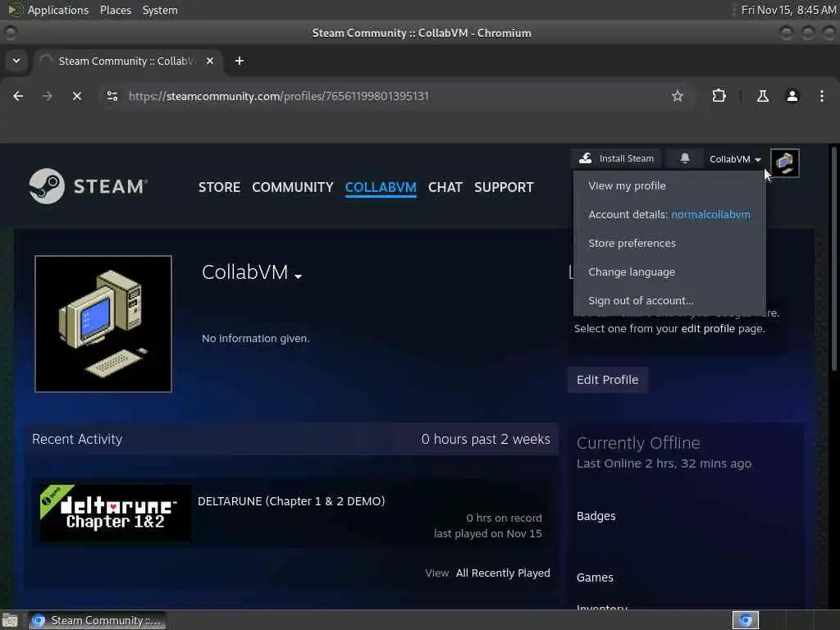Viewport: 840px width, 630px height.
Task: Go to the STORE navigation tab
Action: (x=219, y=187)
